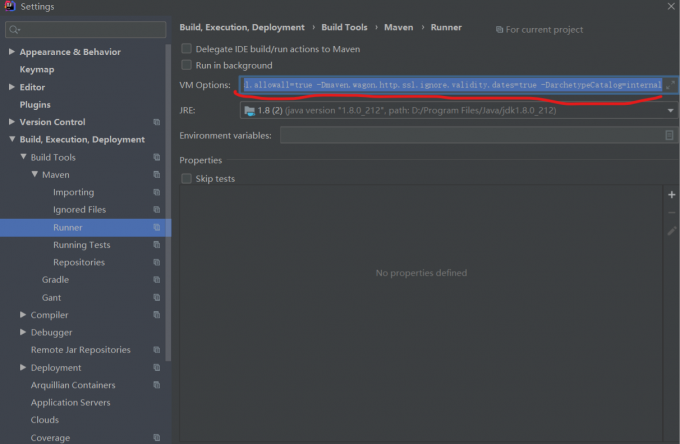
Task: Click the project-level icon beside Version Control
Action: click(157, 122)
